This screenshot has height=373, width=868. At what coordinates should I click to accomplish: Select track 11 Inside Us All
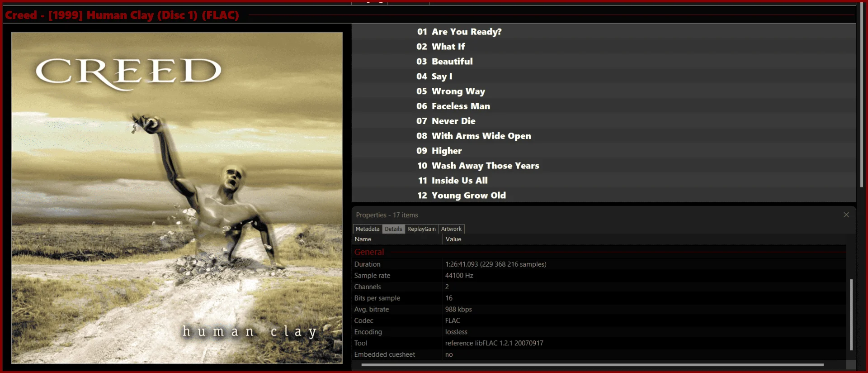pyautogui.click(x=604, y=181)
